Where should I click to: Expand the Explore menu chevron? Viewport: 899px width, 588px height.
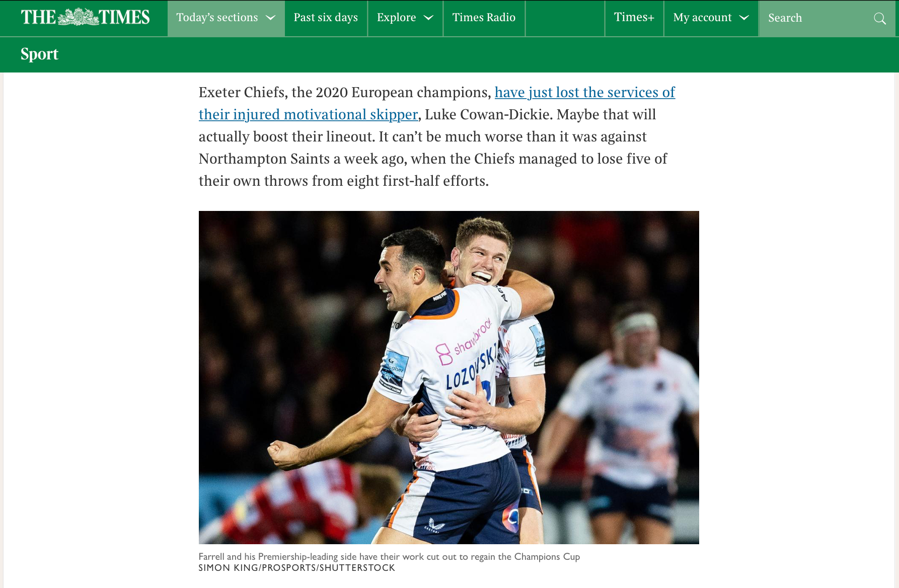pyautogui.click(x=429, y=18)
